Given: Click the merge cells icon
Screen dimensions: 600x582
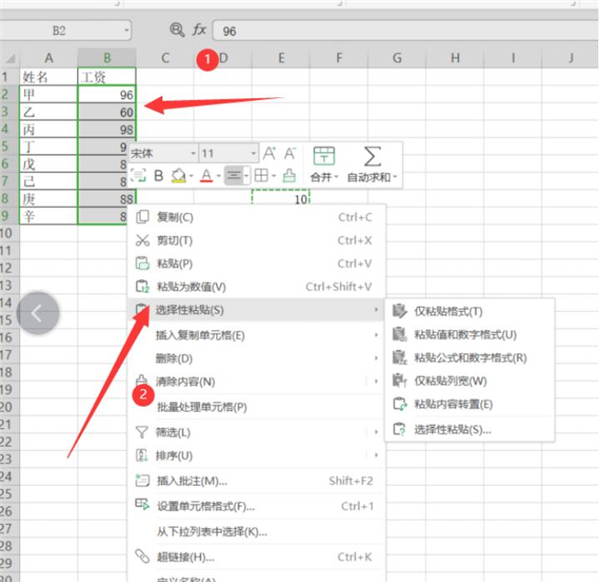Looking at the screenshot, I should (x=324, y=156).
